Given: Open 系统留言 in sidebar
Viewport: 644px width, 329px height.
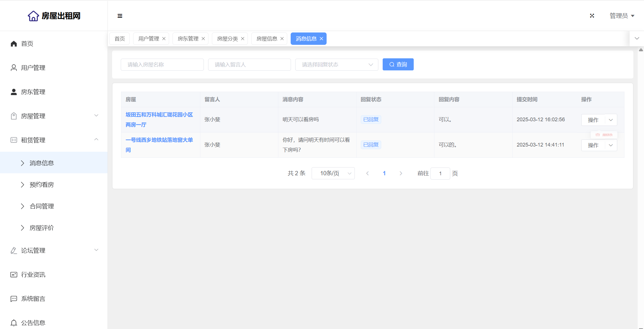Looking at the screenshot, I should [33, 299].
